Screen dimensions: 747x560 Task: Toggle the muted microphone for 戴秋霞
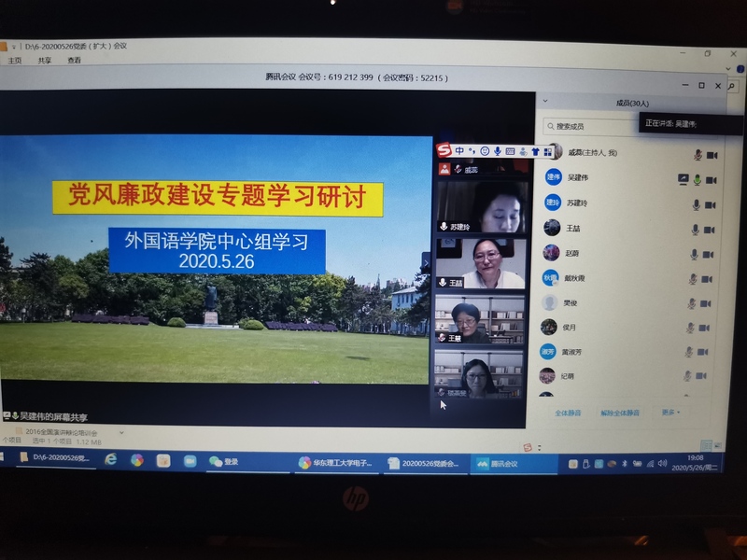693,278
